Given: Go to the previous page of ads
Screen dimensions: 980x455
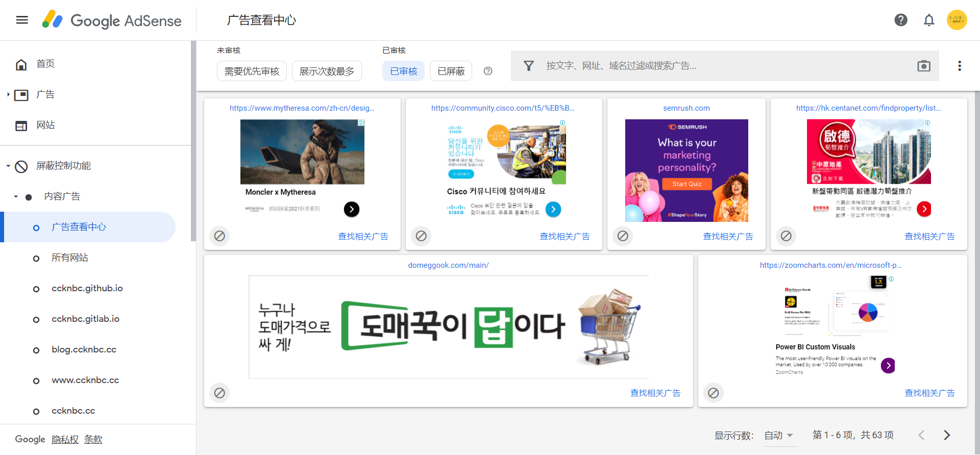Looking at the screenshot, I should 921,435.
